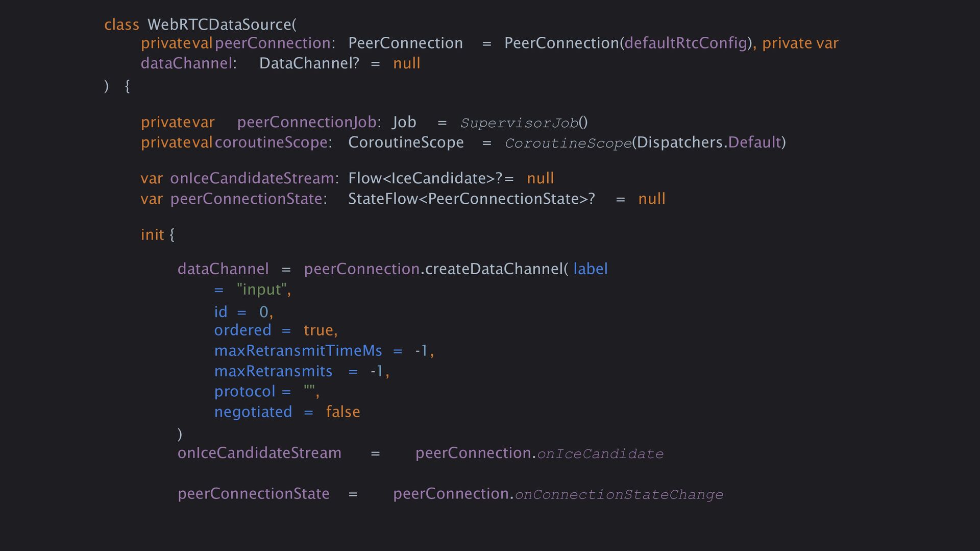Viewport: 980px width, 551px height.
Task: Click the peerConnectionJob variable name
Action: click(306, 123)
